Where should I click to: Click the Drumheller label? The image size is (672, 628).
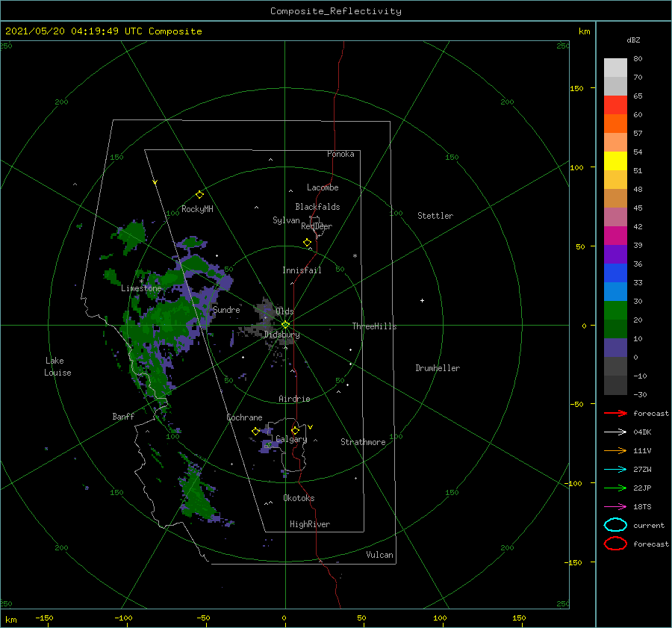(x=438, y=368)
